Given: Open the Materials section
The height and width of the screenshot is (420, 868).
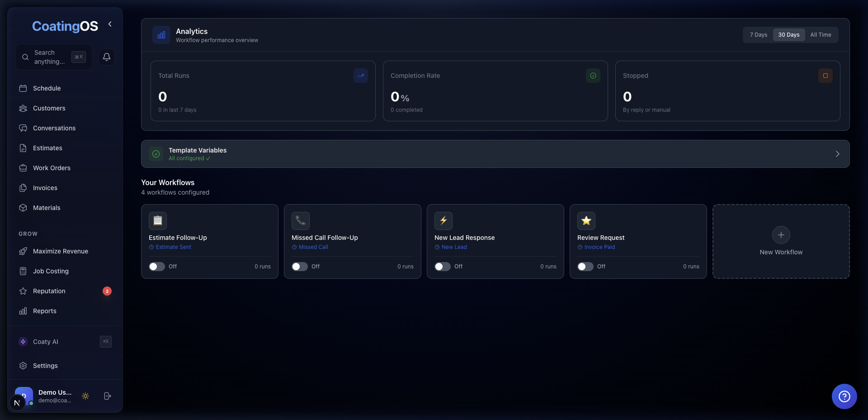Looking at the screenshot, I should [x=47, y=208].
